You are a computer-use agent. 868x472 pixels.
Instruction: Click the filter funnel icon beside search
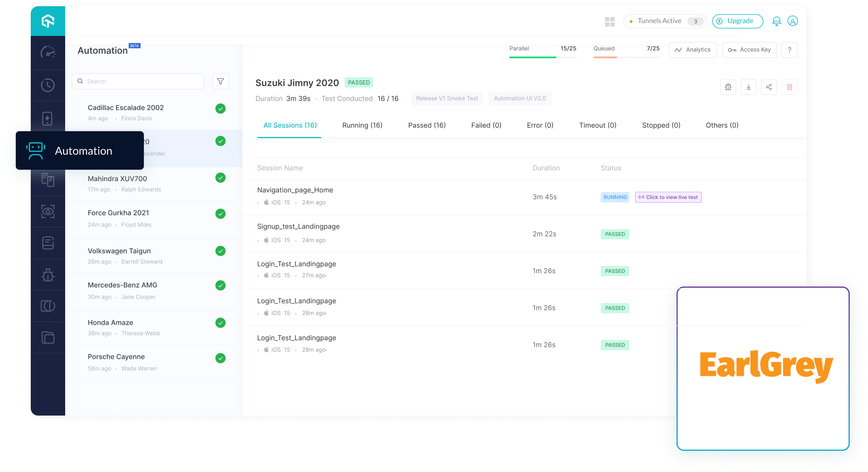(220, 81)
